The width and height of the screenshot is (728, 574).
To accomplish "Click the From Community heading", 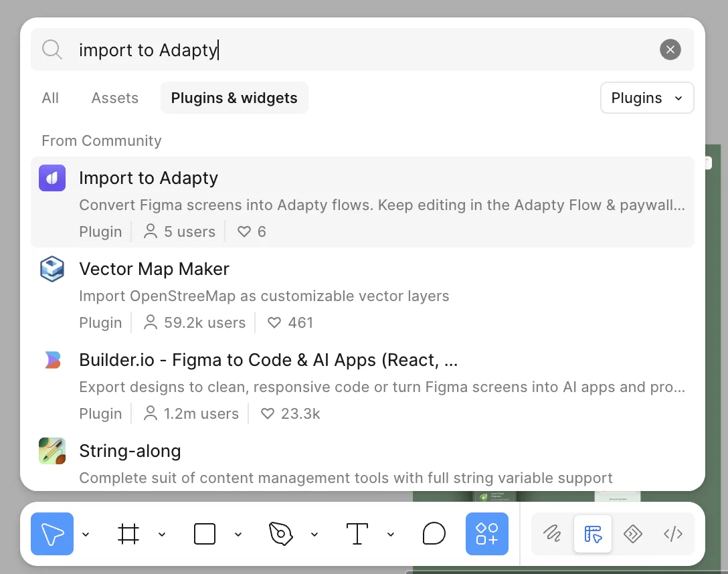I will (x=102, y=140).
